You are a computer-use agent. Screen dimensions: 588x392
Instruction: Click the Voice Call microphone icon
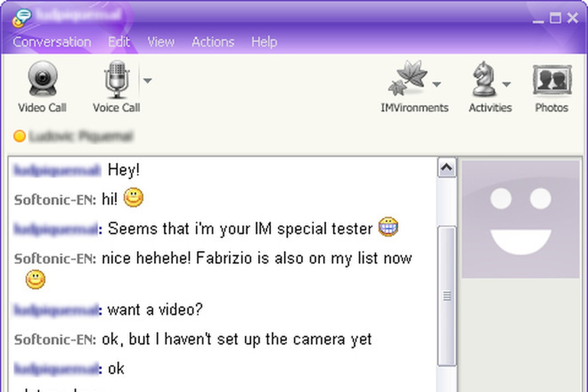pos(117,79)
